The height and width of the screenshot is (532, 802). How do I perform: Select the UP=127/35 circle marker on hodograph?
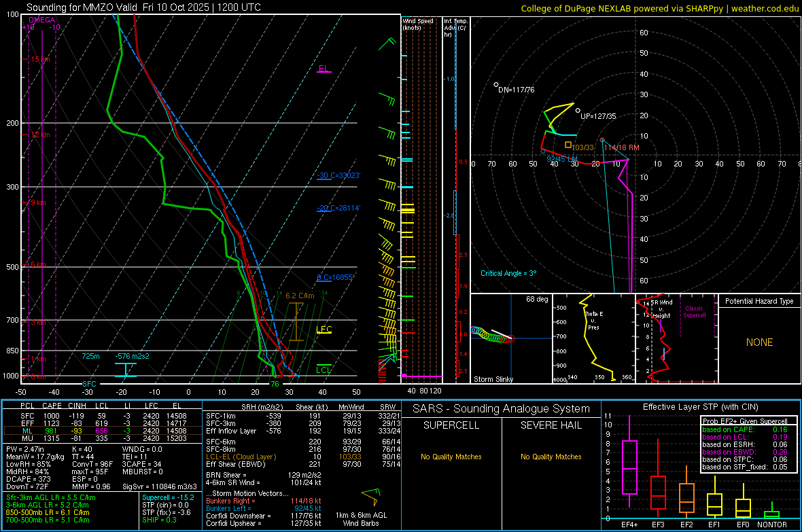(x=578, y=111)
